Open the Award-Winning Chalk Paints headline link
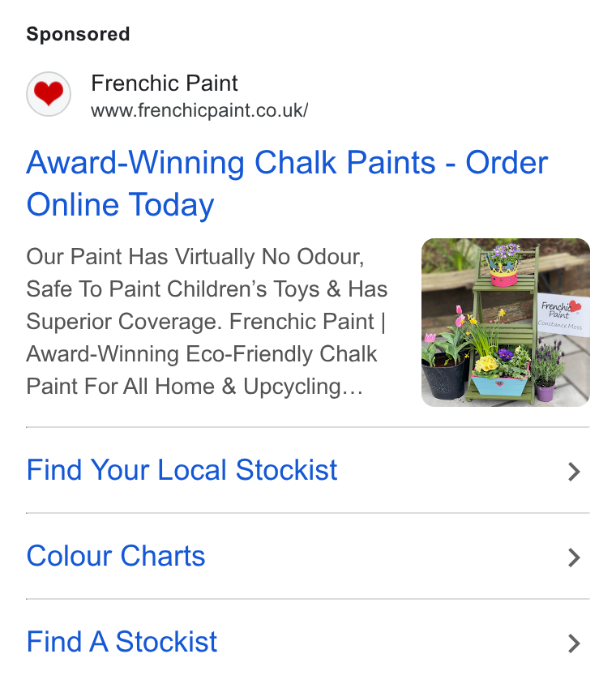Viewport: 616px width, 684px height. 287,183
